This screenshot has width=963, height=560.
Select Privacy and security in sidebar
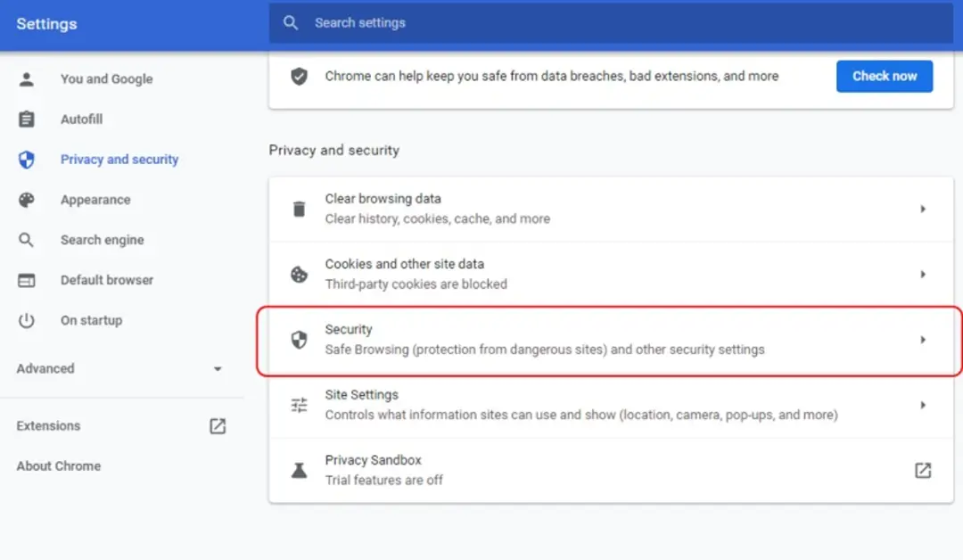point(119,160)
